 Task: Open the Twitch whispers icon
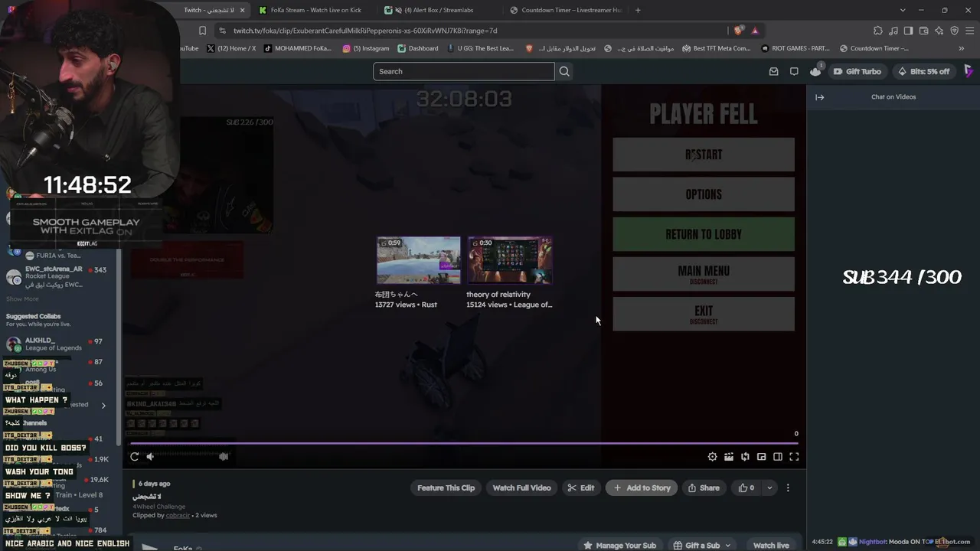794,71
